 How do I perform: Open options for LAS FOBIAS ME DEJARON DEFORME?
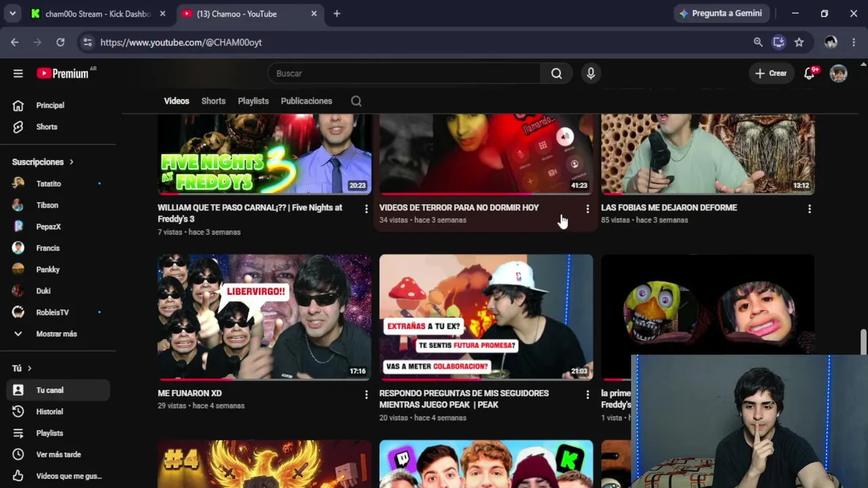[809, 209]
